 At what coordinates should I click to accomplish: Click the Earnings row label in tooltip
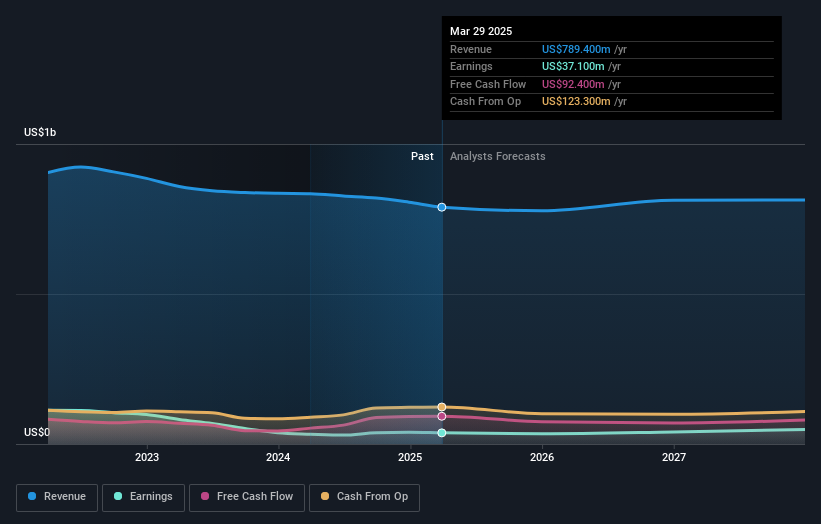[471, 66]
